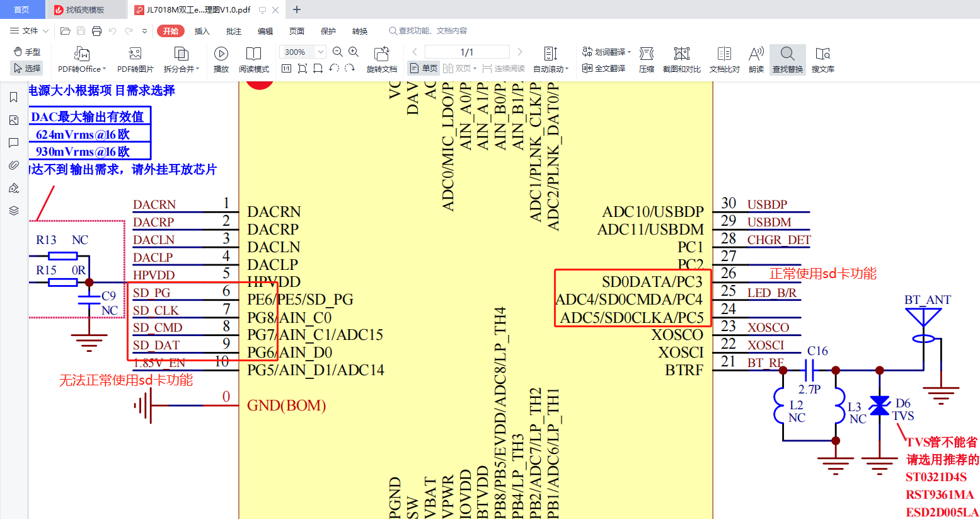Expand the 300% zoom level dropdown
This screenshot has width=980, height=519.
pos(321,52)
